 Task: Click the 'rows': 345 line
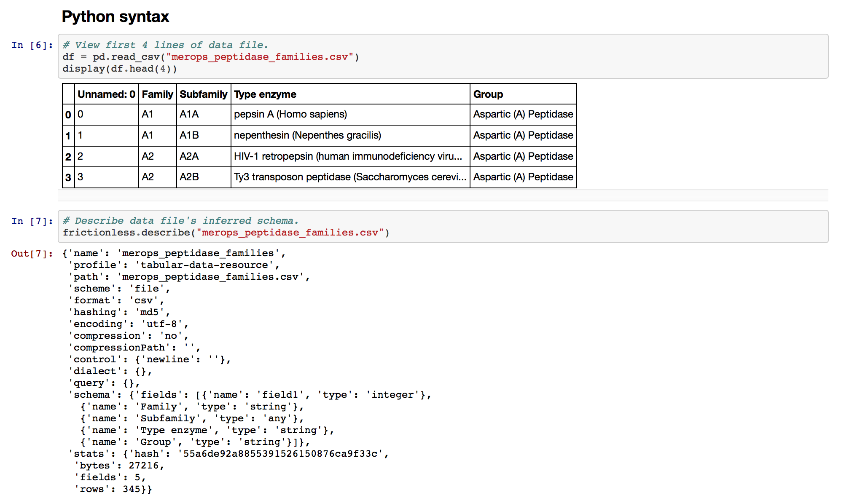[113, 489]
